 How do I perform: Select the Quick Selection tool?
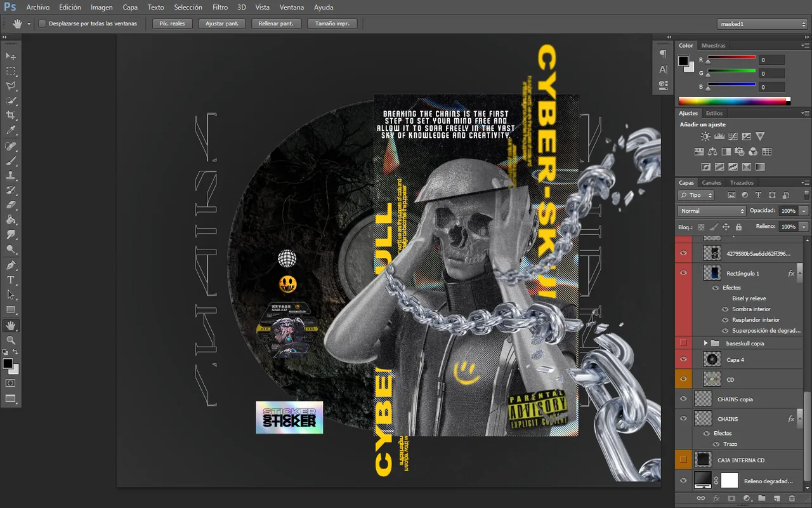(x=11, y=100)
